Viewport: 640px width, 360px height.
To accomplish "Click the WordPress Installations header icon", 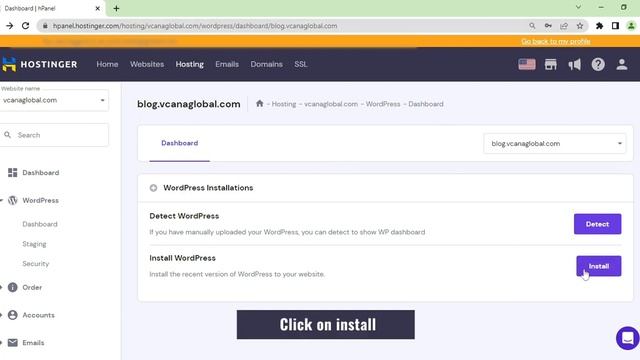I will pos(153,188).
